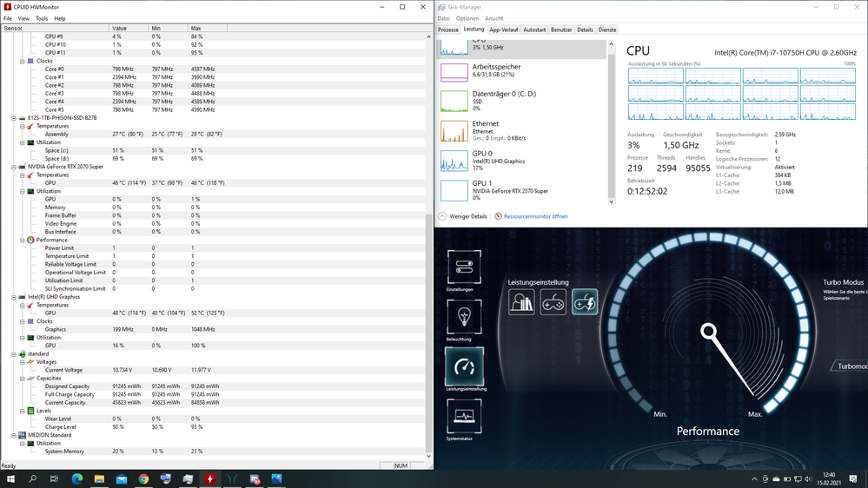Select the office mode with books icon
The width and height of the screenshot is (868, 488).
point(521,302)
